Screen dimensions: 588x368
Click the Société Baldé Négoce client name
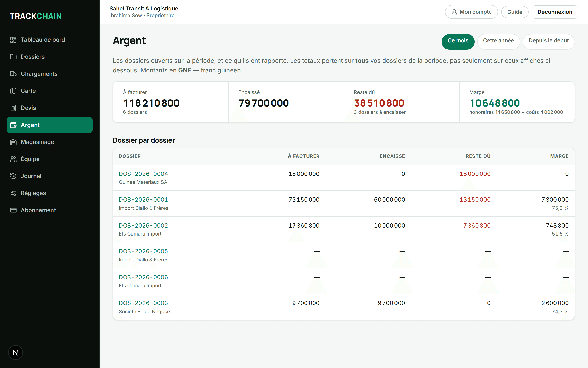pos(144,312)
